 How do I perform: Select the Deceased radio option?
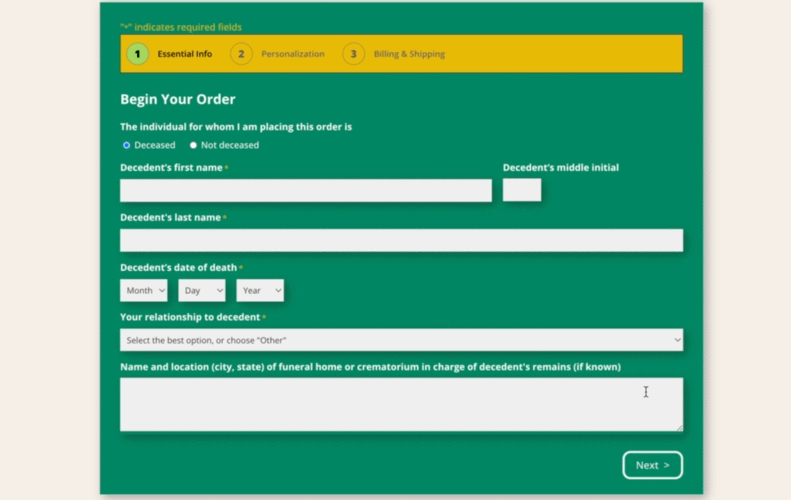[127, 145]
